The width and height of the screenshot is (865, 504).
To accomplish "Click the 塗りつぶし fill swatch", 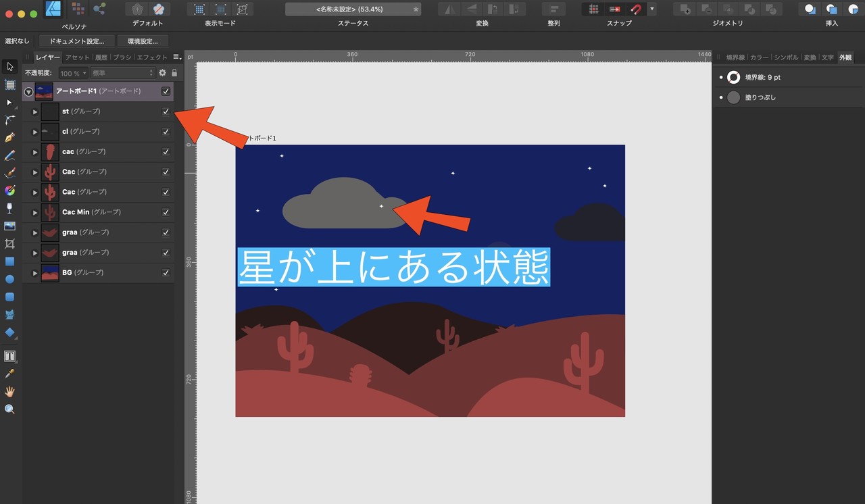I will click(733, 97).
